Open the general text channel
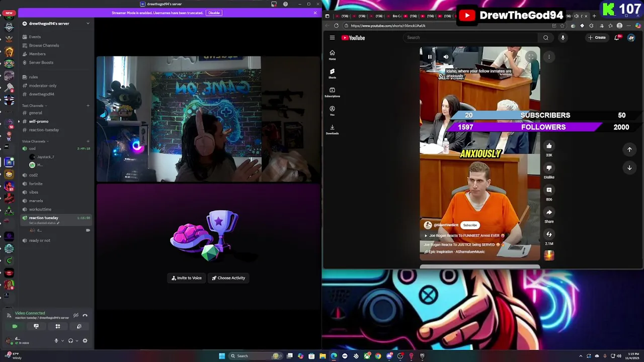This screenshot has width=644, height=362. [x=55, y=113]
